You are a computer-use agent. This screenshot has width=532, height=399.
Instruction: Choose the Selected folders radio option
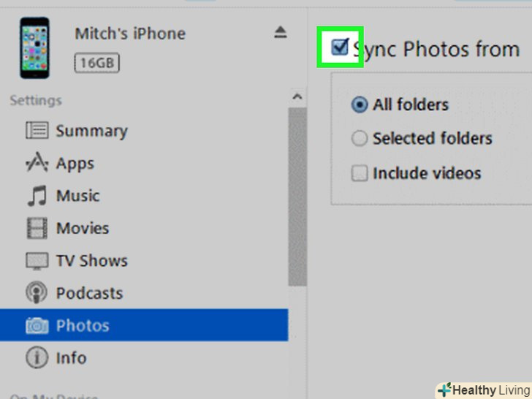pos(359,138)
